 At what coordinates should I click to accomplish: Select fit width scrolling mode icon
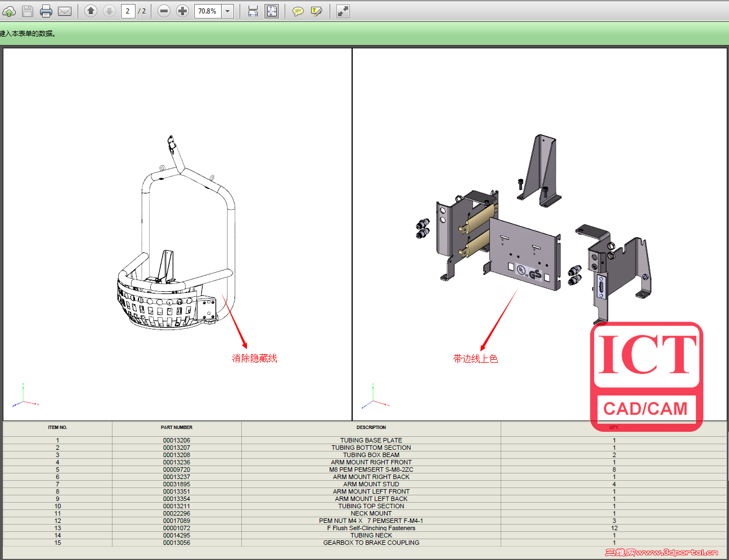click(253, 11)
